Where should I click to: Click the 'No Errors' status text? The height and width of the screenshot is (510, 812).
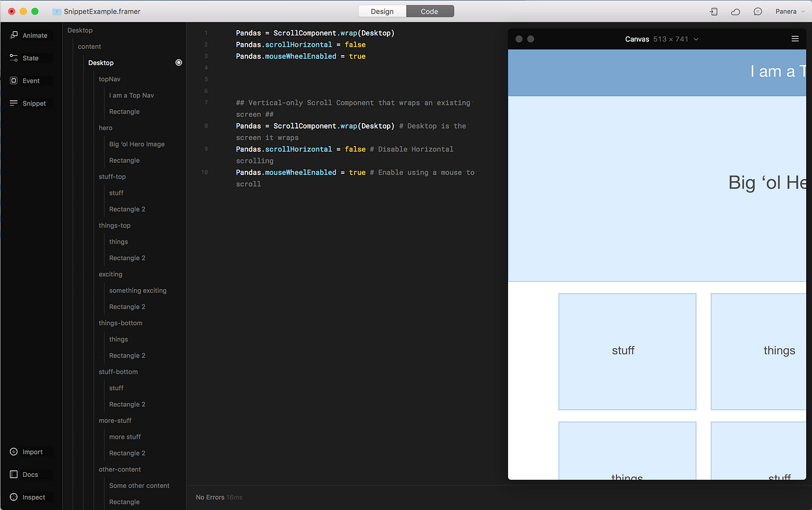[x=209, y=497]
